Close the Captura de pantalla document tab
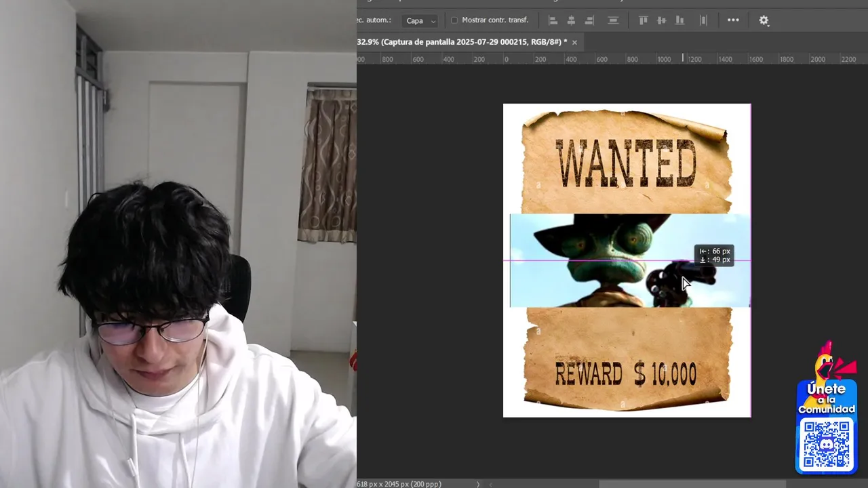The height and width of the screenshot is (488, 868). pos(574,42)
